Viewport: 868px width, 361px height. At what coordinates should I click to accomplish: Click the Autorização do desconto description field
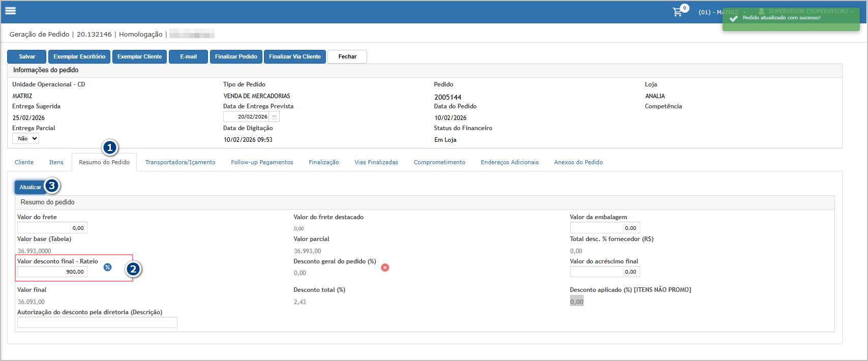coord(97,322)
